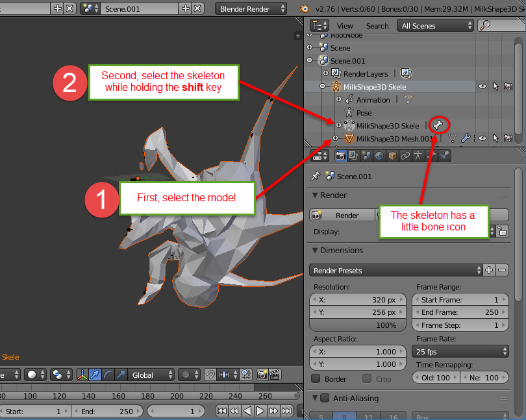Toggle the snap magnet in the 3D view header

(210, 375)
